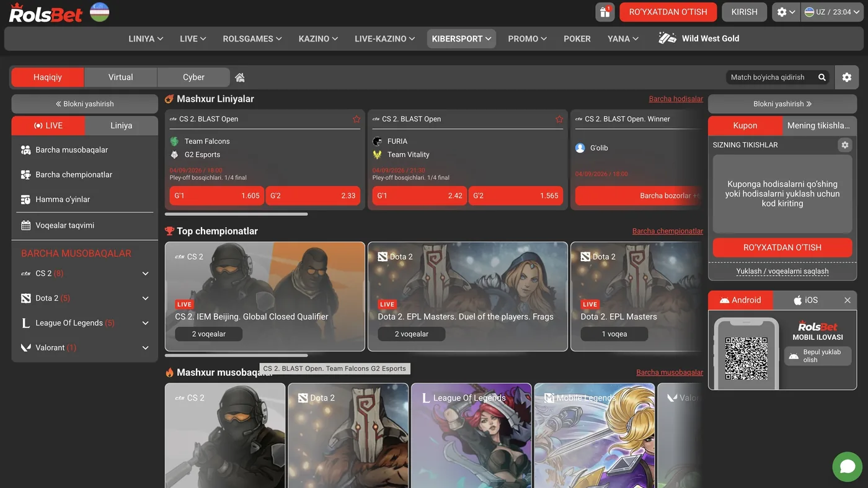Screen dimensions: 868x488
Task: Click the KIRISH login button
Action: (745, 12)
